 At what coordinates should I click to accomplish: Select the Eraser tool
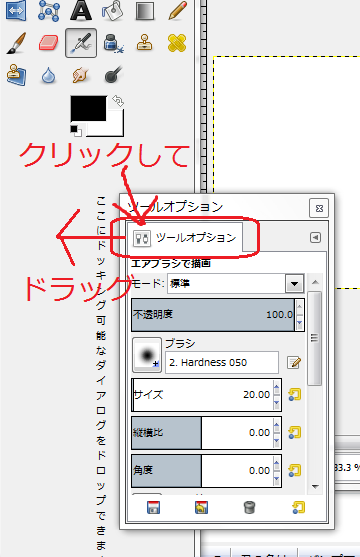click(x=49, y=43)
